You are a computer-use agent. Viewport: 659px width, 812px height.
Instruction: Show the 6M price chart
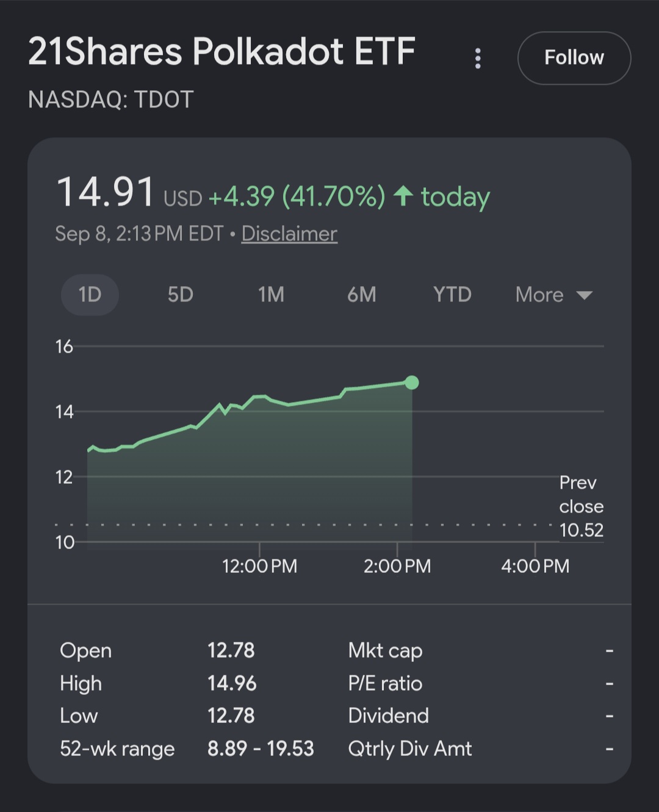pos(362,295)
